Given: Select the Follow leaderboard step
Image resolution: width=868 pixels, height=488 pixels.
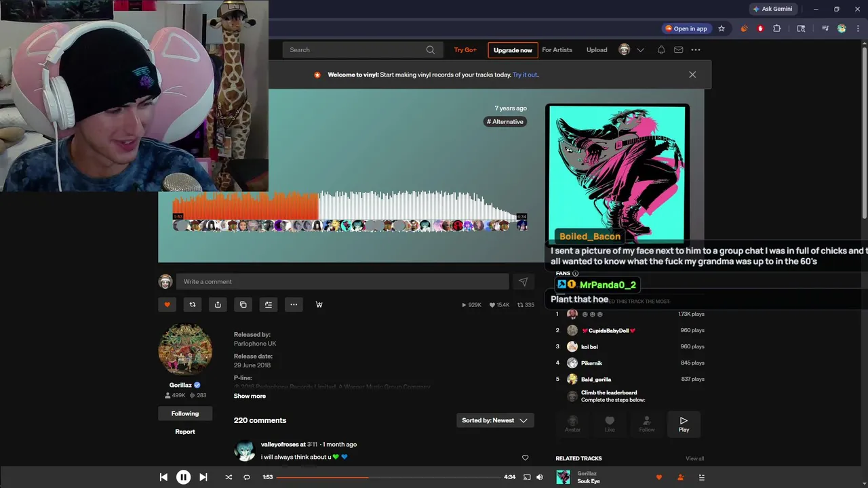Looking at the screenshot, I should click(647, 424).
